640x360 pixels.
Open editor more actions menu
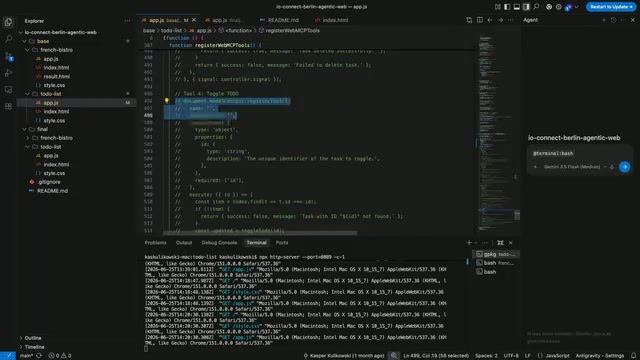coord(511,20)
